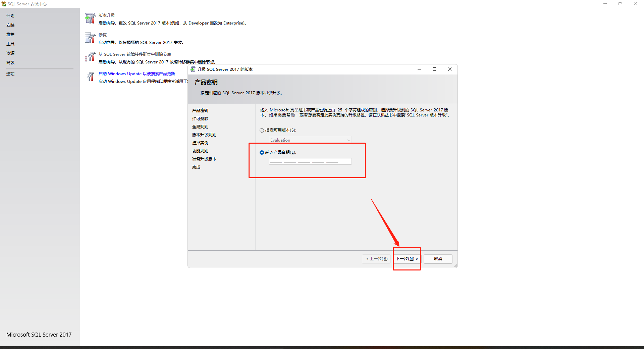Select the 输入产品密钥 radio button
Screen dimensions: 644x349
[262, 152]
